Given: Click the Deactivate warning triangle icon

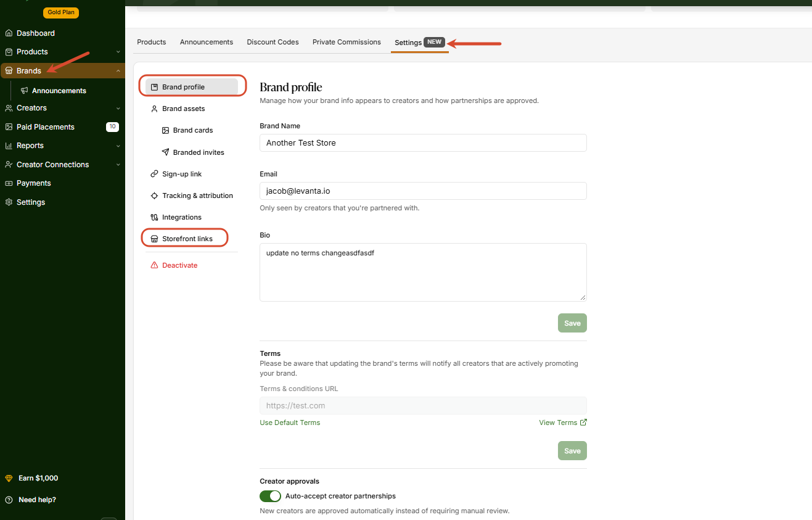Looking at the screenshot, I should pyautogui.click(x=154, y=265).
